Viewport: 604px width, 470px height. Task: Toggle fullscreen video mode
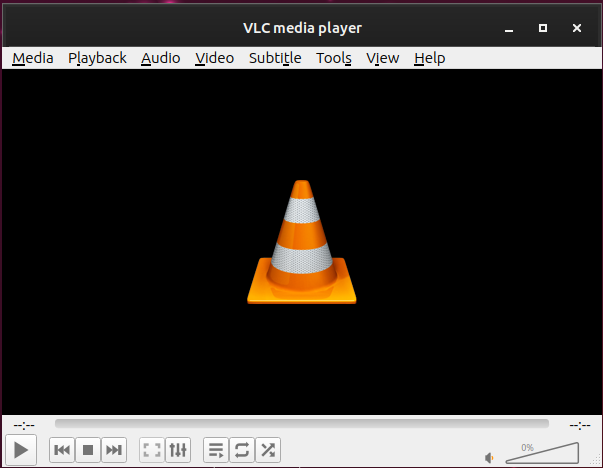(152, 450)
